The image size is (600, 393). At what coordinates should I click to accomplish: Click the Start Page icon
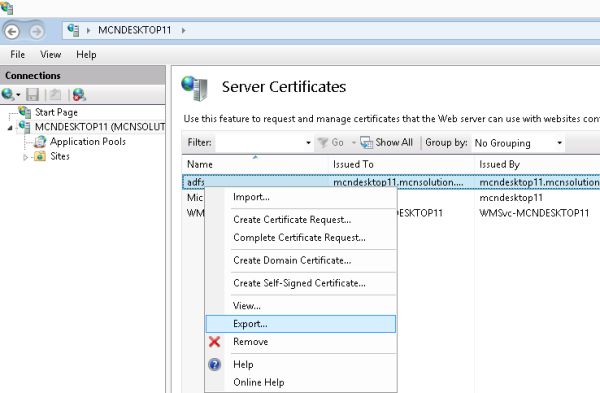25,112
